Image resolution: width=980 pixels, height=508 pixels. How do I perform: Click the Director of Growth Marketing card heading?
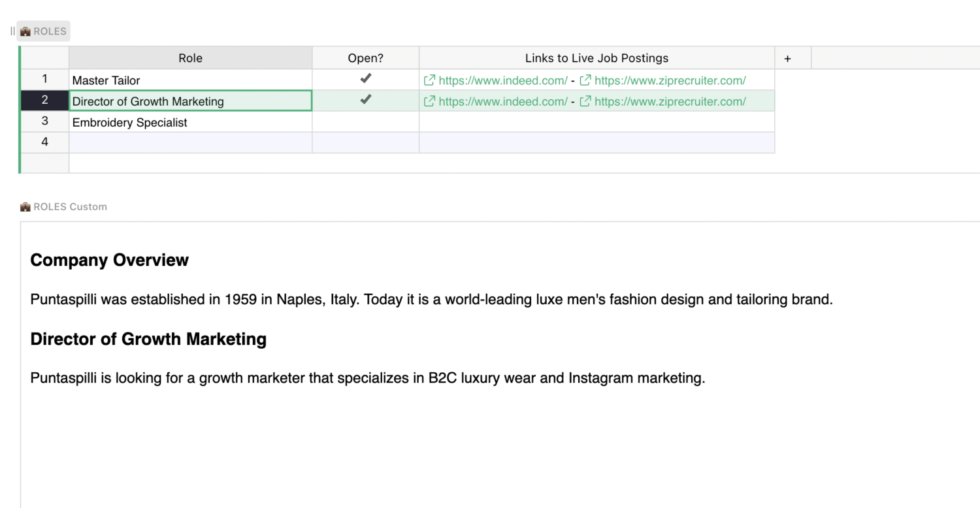click(x=148, y=339)
